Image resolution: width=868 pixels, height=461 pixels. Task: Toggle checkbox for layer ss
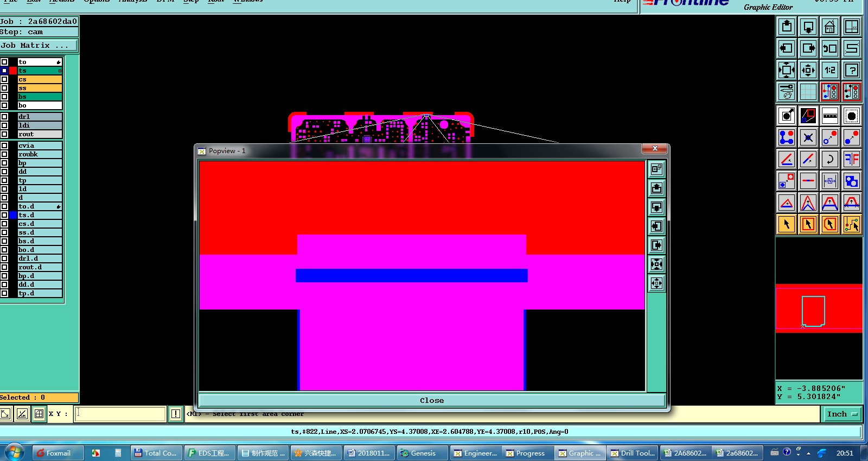4,88
